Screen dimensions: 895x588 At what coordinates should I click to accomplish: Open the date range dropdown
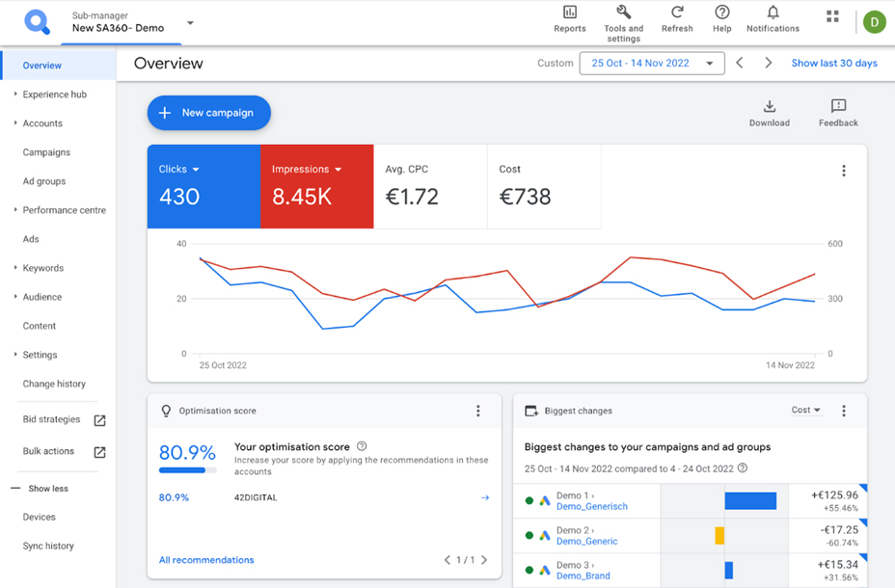[x=652, y=64]
